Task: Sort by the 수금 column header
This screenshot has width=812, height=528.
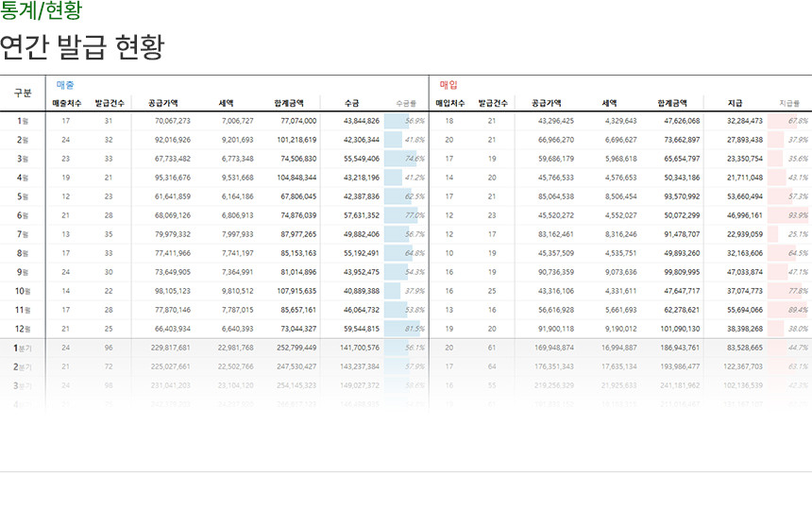Action: [351, 103]
